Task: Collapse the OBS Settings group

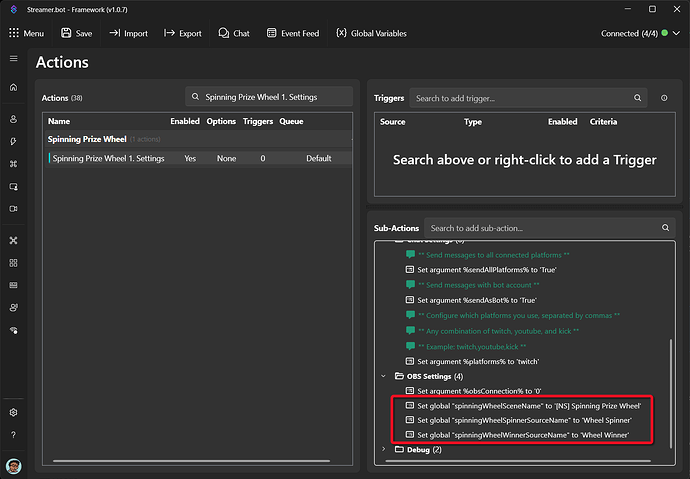Action: coord(383,376)
